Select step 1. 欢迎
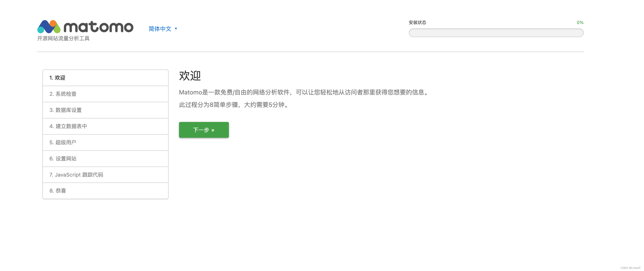644x271 pixels. (x=105, y=78)
